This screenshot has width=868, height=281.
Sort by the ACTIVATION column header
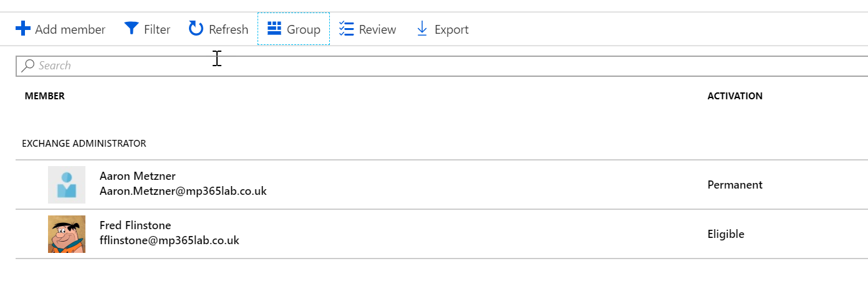[x=735, y=96]
